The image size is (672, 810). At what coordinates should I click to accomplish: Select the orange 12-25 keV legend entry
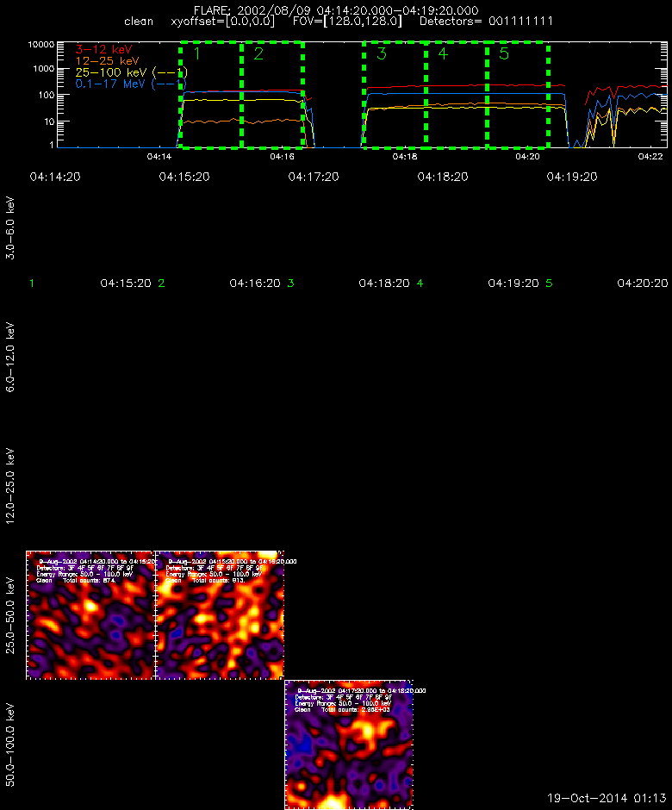click(107, 61)
